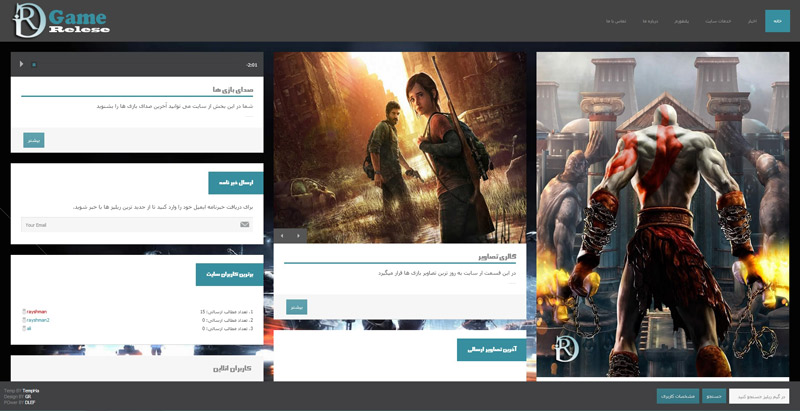Open the rayshman2 user profile link
Image resolution: width=800 pixels, height=411 pixels.
38,320
